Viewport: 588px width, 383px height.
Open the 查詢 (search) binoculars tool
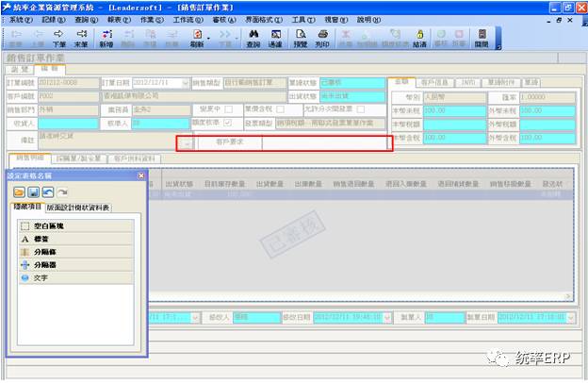point(253,37)
